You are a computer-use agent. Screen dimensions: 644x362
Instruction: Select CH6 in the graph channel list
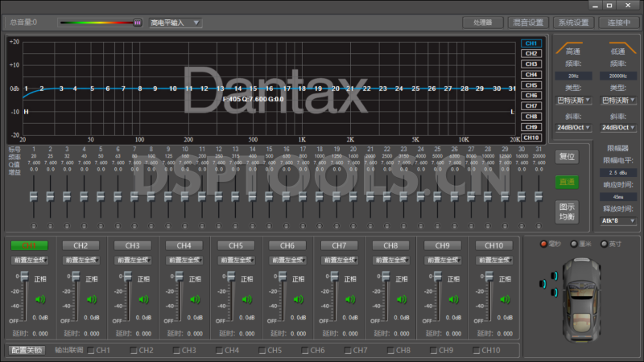[x=531, y=95]
